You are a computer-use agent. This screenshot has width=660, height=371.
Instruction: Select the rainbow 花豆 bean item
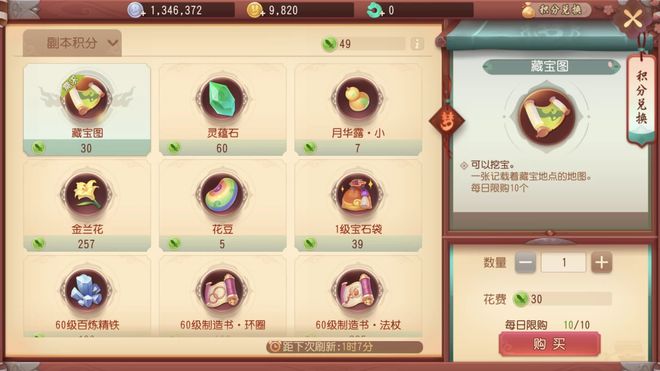(x=223, y=206)
